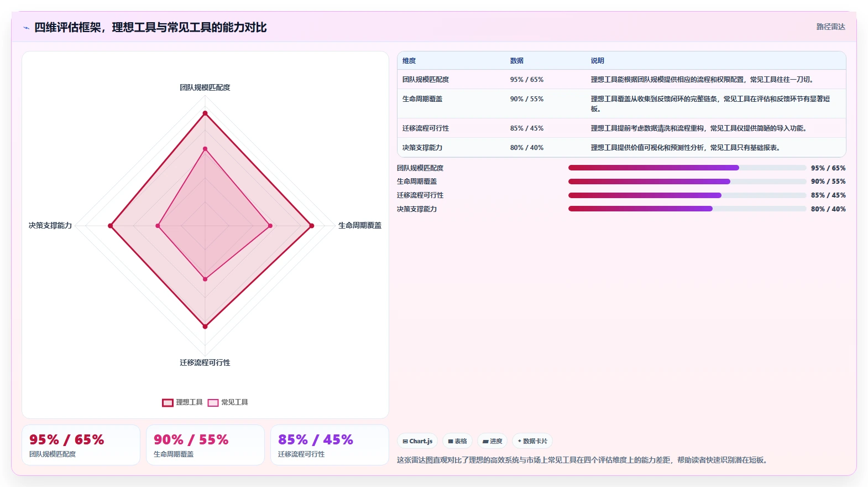The image size is (868, 487).
Task: Open the 95% / 65% stat card
Action: pos(81,445)
